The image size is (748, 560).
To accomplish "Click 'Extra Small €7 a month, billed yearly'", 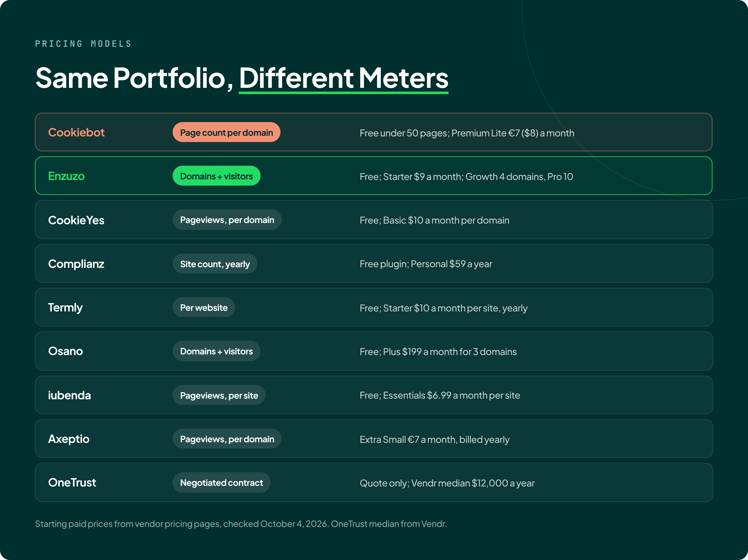I will click(x=434, y=440).
